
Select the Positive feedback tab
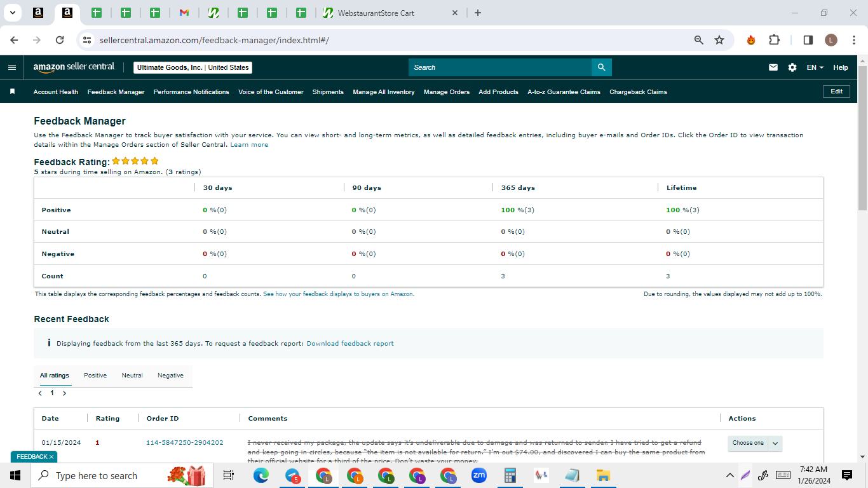[95, 376]
